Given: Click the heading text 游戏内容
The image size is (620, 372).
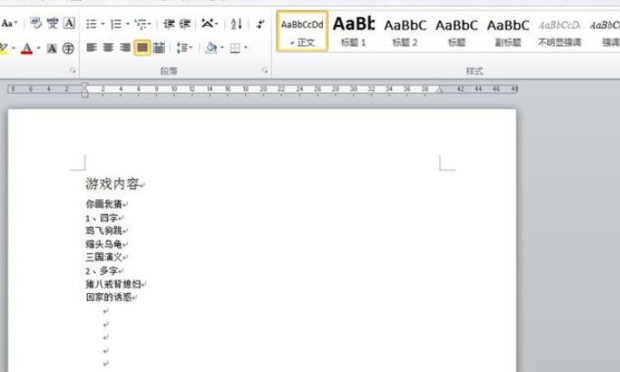Looking at the screenshot, I should click(112, 184).
